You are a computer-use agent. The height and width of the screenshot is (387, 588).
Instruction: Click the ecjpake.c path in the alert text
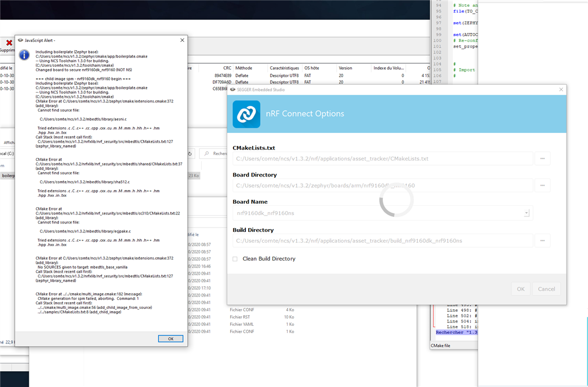click(85, 231)
